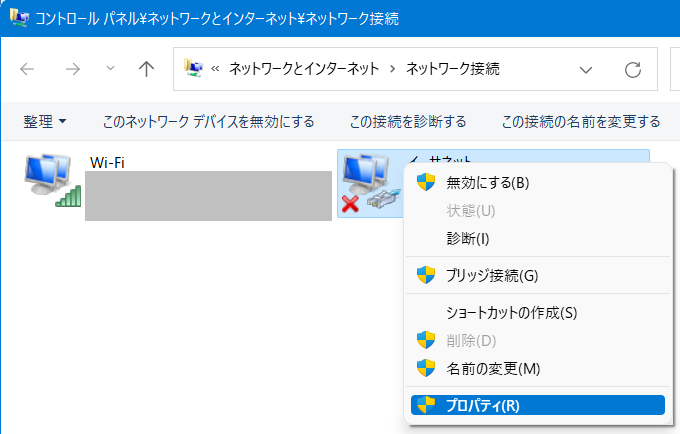Screen dimensions: 680x434
Task: Click the Back navigation arrow
Action: (27, 69)
